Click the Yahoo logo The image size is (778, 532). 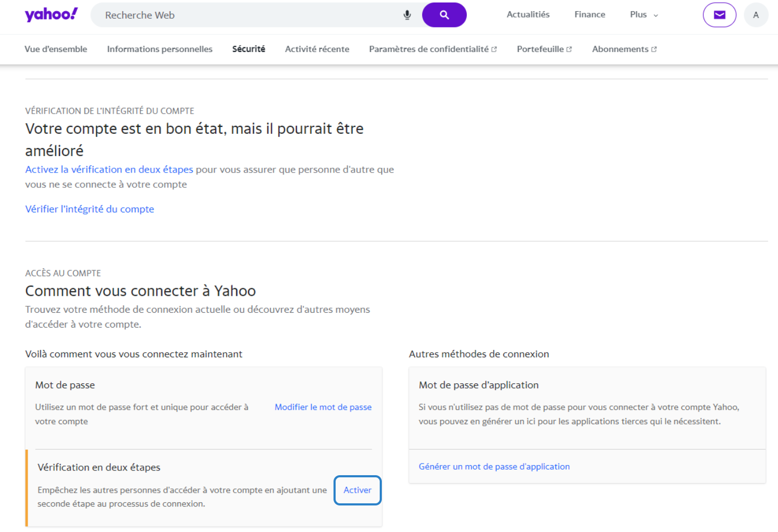click(x=52, y=15)
